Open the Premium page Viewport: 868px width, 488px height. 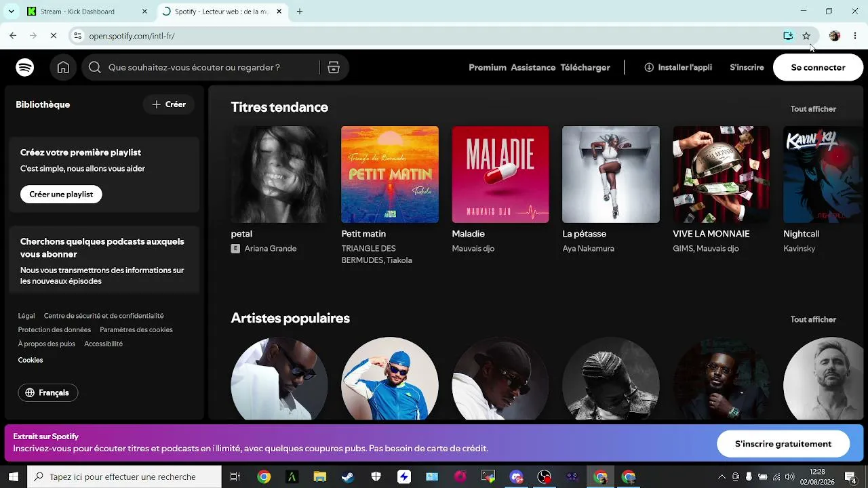[488, 67]
